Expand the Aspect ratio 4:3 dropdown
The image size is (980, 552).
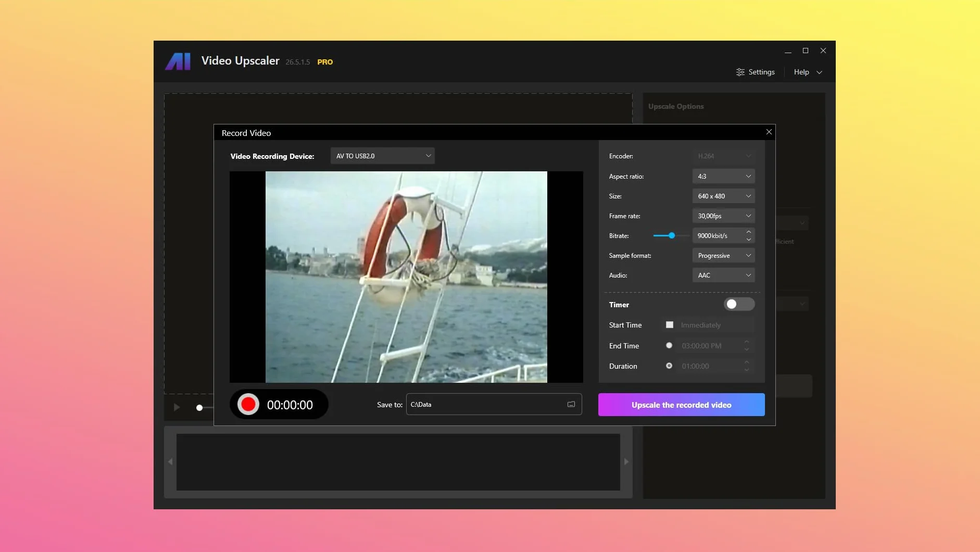coord(724,176)
